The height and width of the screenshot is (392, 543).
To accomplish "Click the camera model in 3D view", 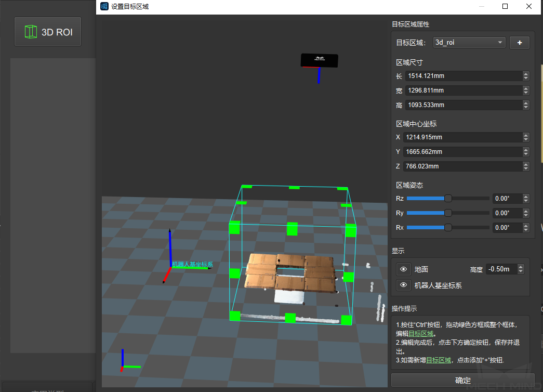I will click(x=319, y=60).
